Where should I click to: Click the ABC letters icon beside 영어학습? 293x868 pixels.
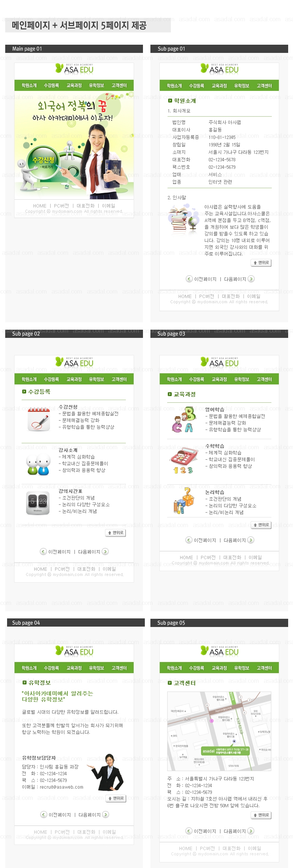tap(184, 419)
